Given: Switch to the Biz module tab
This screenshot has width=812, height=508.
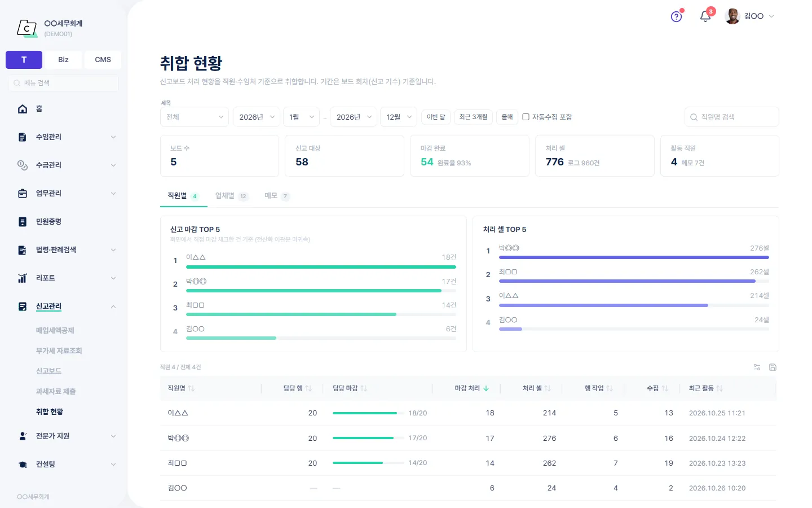Looking at the screenshot, I should click(x=63, y=60).
